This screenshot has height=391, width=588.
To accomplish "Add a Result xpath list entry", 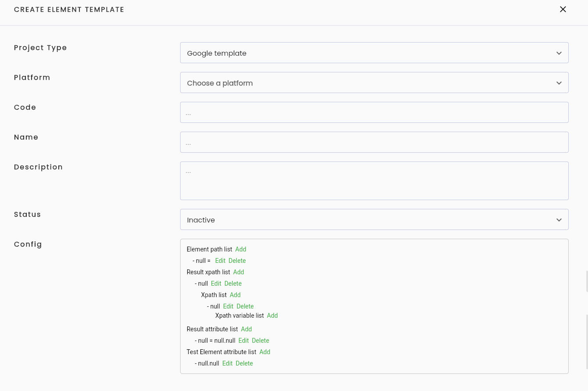I will click(239, 272).
